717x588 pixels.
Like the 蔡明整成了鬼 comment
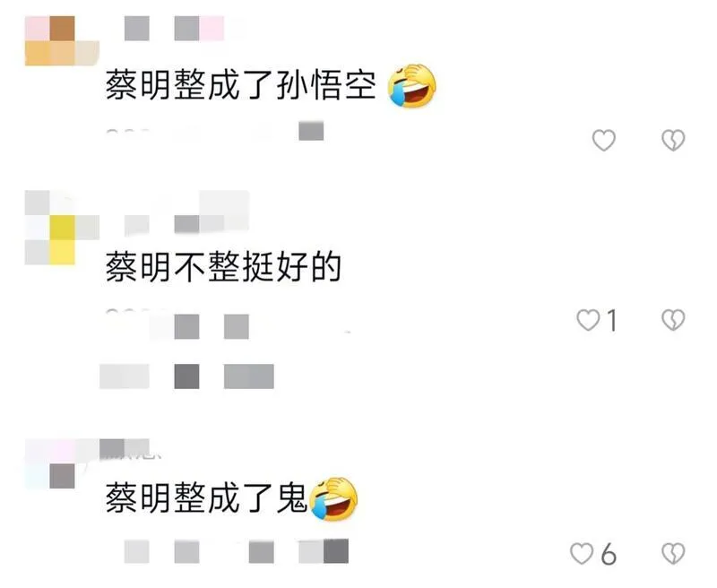(x=582, y=554)
